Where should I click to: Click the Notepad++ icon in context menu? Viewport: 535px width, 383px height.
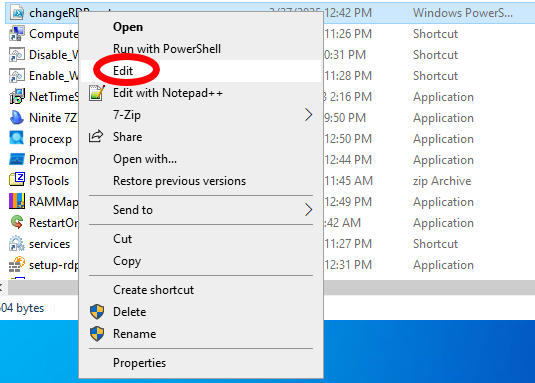pyautogui.click(x=97, y=93)
